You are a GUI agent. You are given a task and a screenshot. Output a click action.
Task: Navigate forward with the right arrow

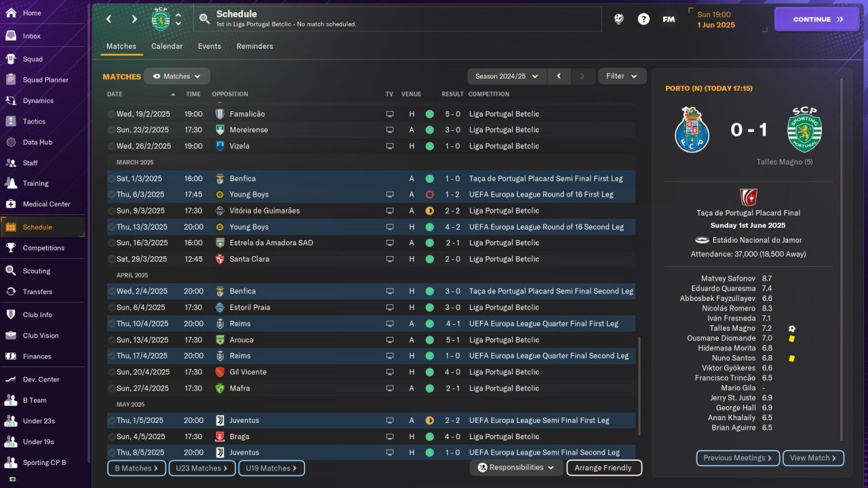[x=134, y=19]
